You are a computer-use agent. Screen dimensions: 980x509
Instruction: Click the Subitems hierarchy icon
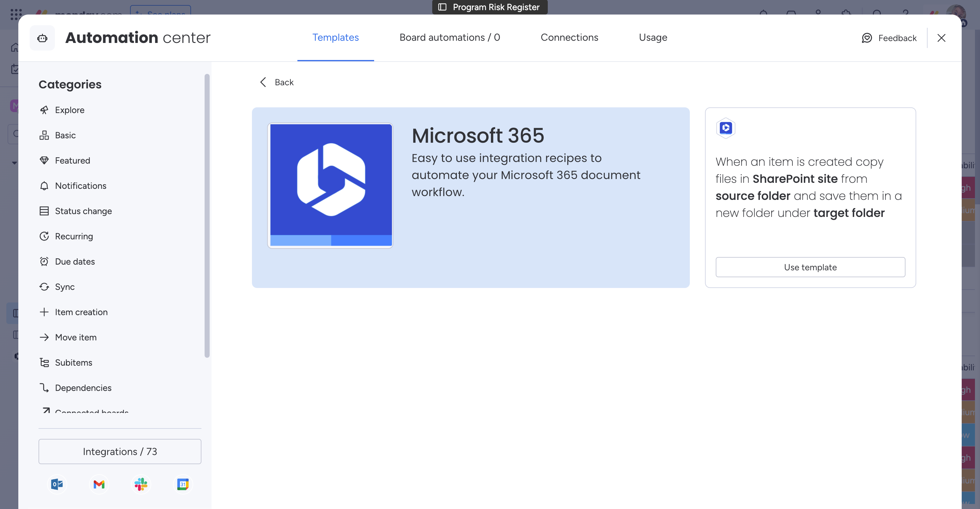44,362
